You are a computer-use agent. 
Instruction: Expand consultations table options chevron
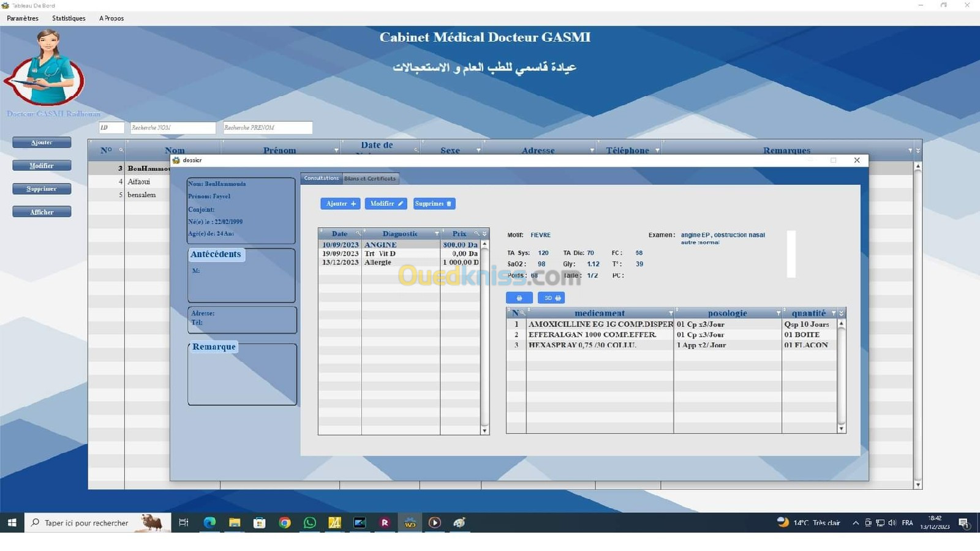tap(484, 234)
